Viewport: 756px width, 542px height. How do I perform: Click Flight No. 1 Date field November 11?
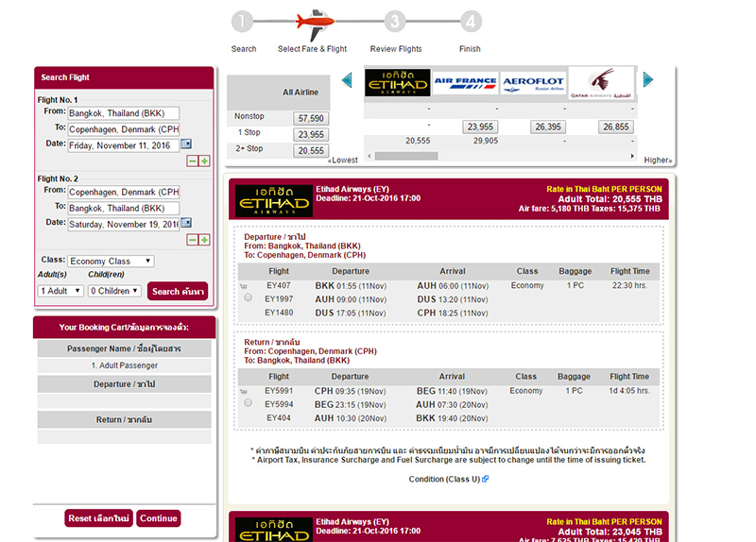click(124, 145)
